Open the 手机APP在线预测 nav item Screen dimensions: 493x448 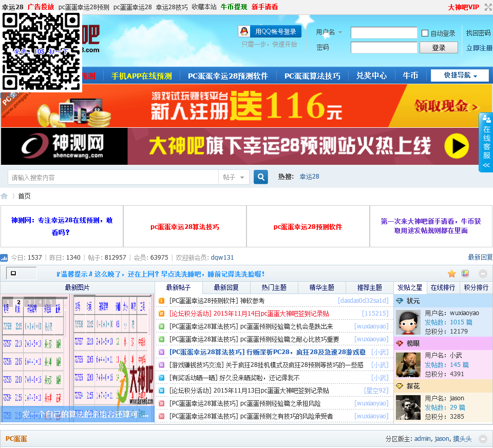(x=142, y=76)
